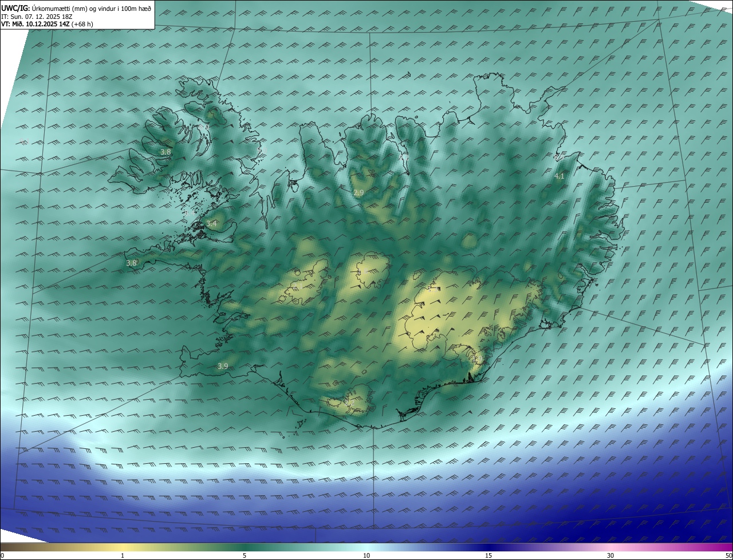
Task: Click the '10' tick label on the color scale
Action: 366,555
